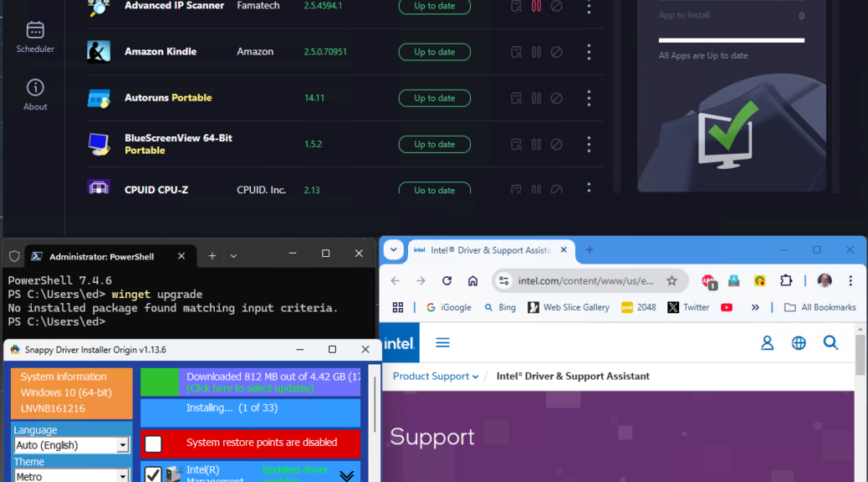
Task: Pause updates for Autoruns Portable
Action: click(536, 98)
